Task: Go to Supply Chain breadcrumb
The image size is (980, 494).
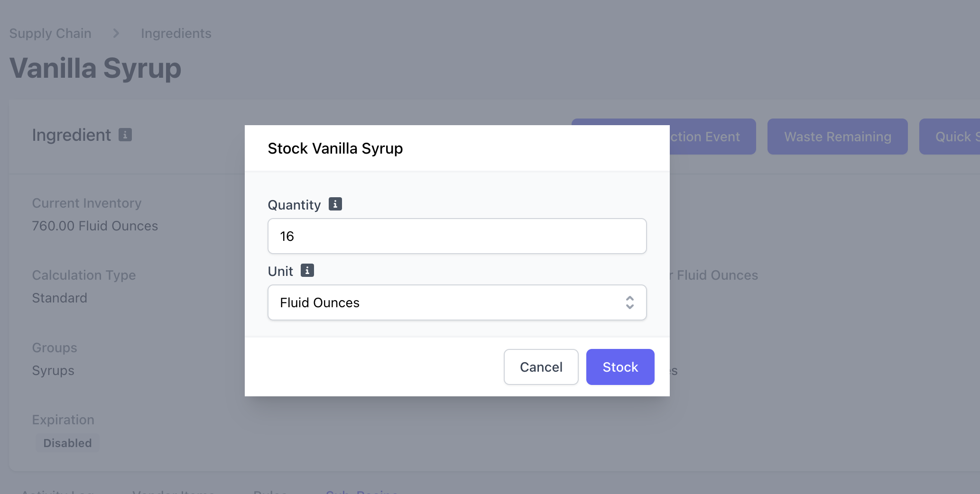Action: [50, 33]
